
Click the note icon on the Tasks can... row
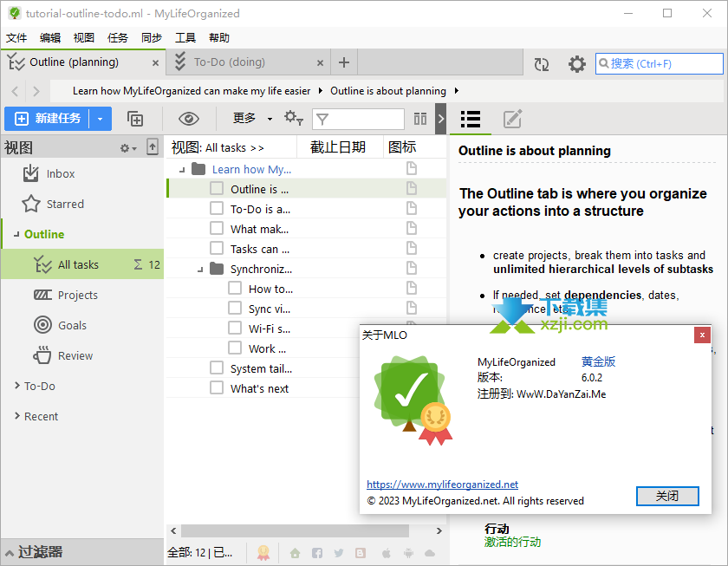412,249
